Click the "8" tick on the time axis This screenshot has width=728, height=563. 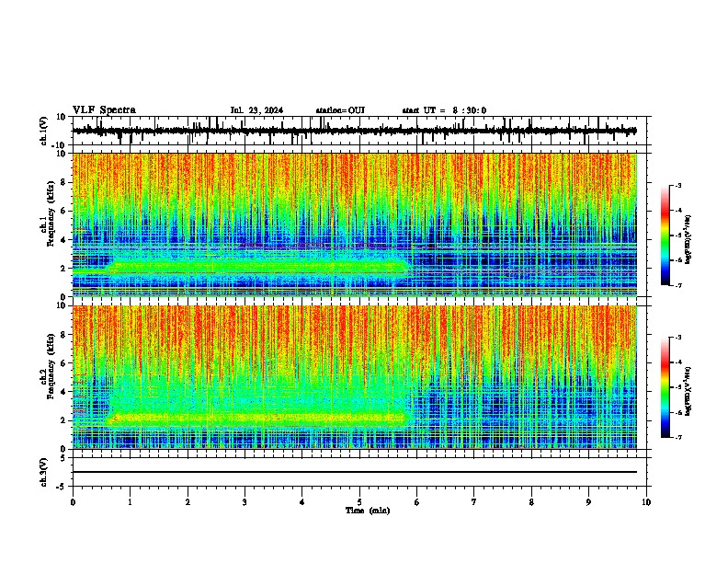click(x=531, y=502)
